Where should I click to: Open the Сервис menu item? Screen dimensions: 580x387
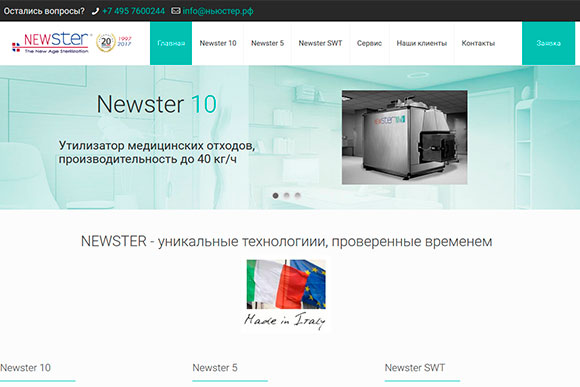click(369, 43)
